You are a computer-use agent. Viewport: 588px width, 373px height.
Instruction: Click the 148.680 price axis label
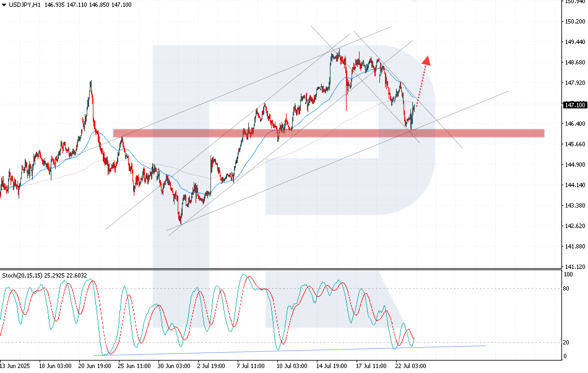[x=575, y=62]
